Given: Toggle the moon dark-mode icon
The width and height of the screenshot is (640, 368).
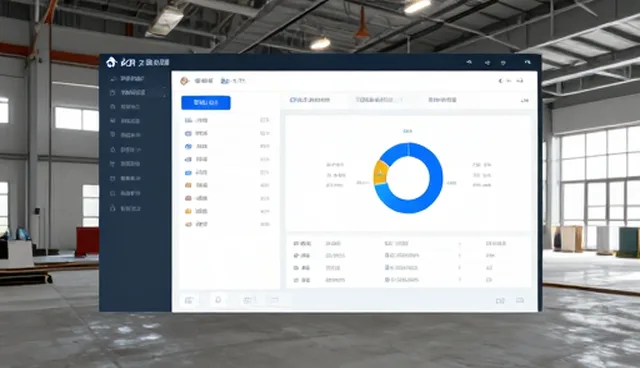Looking at the screenshot, I should pos(500,81).
